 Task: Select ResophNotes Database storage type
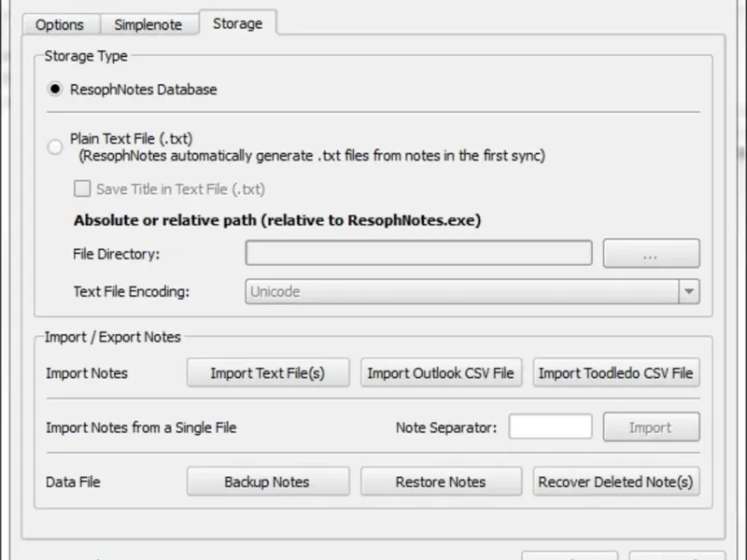pos(55,90)
